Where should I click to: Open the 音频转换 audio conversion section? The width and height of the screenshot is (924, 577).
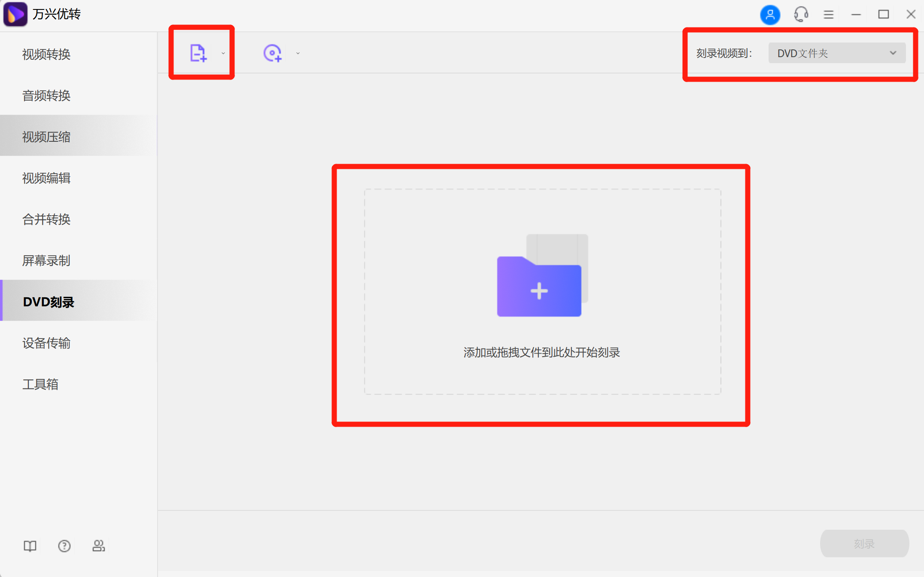coord(46,96)
